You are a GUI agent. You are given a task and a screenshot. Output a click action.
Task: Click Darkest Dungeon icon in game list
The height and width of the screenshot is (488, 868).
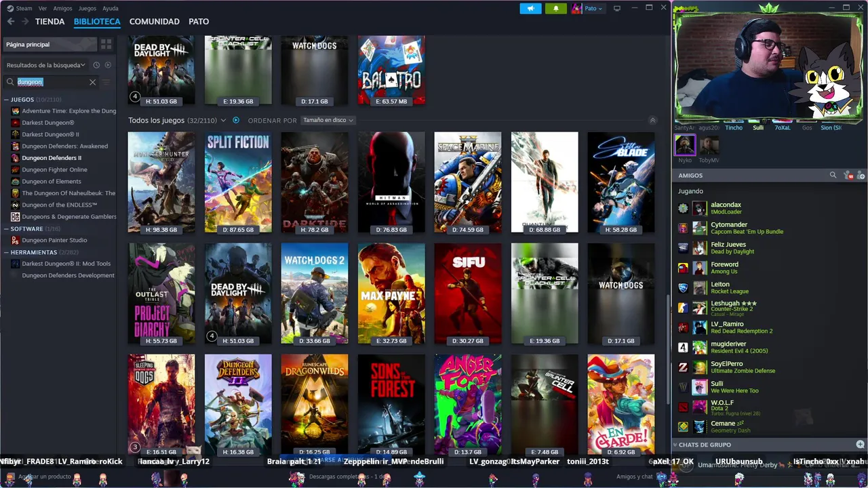click(16, 123)
